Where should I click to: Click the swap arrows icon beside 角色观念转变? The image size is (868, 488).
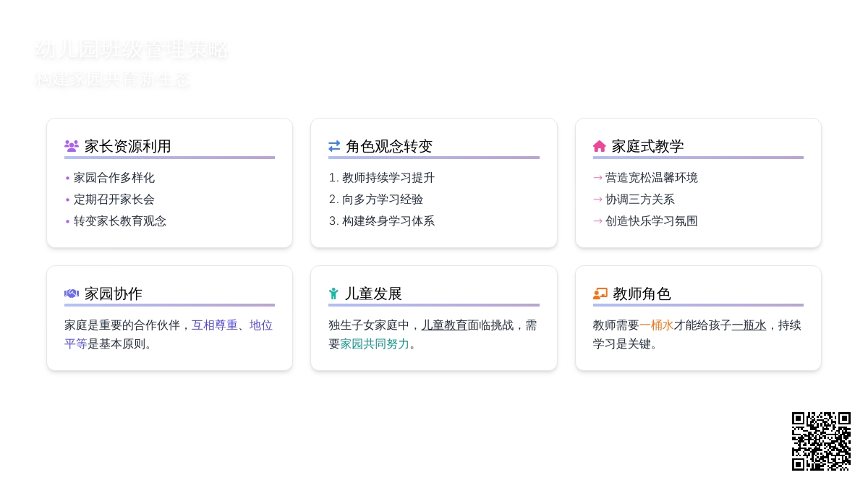334,146
